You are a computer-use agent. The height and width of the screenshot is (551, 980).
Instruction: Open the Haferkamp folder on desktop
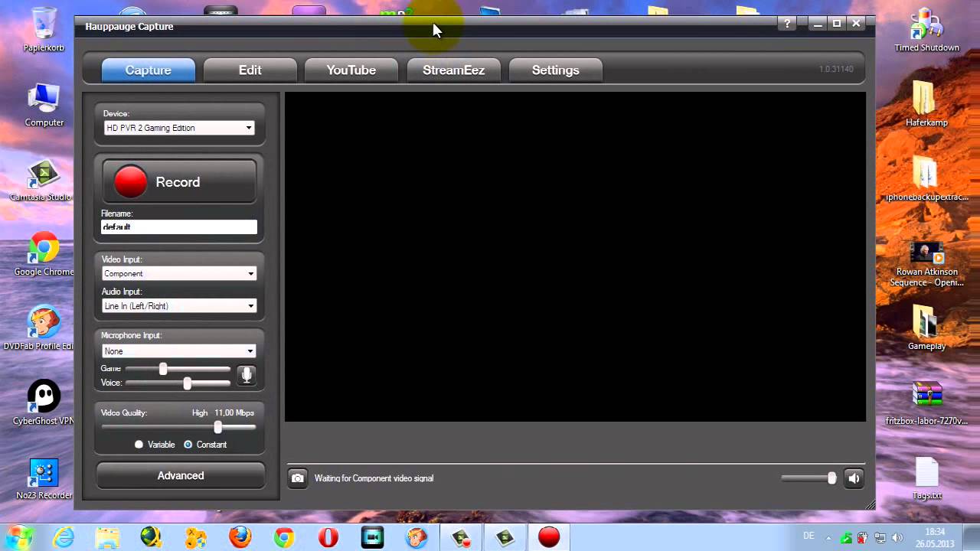click(926, 105)
